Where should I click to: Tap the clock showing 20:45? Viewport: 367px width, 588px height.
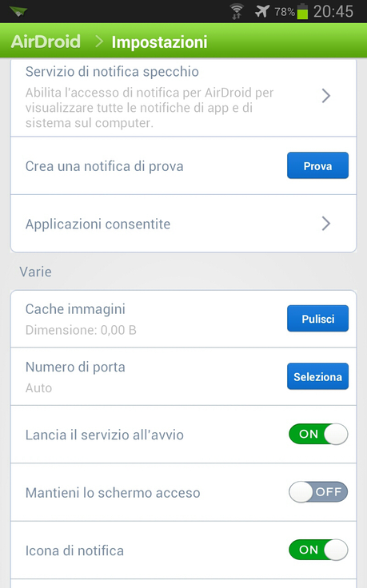(333, 12)
